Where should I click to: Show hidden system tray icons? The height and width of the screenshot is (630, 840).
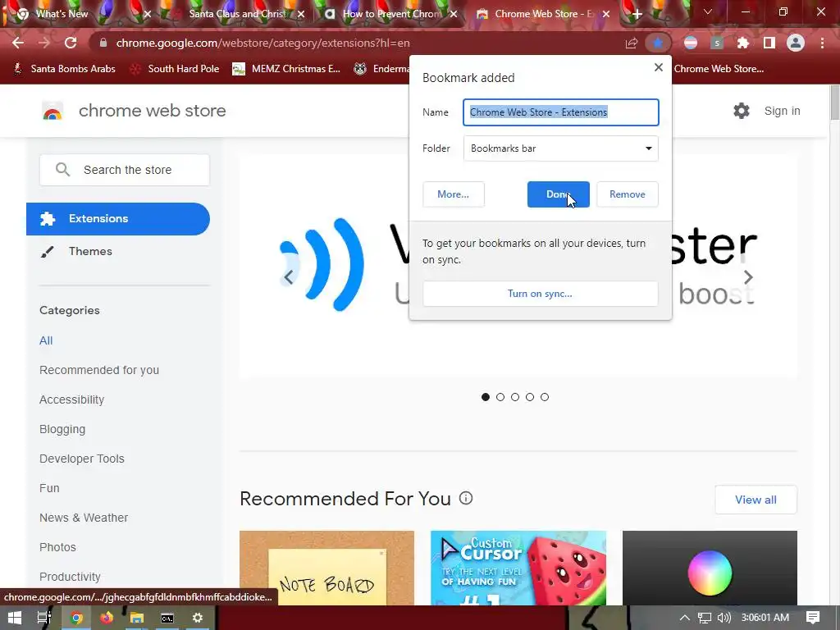(x=685, y=618)
